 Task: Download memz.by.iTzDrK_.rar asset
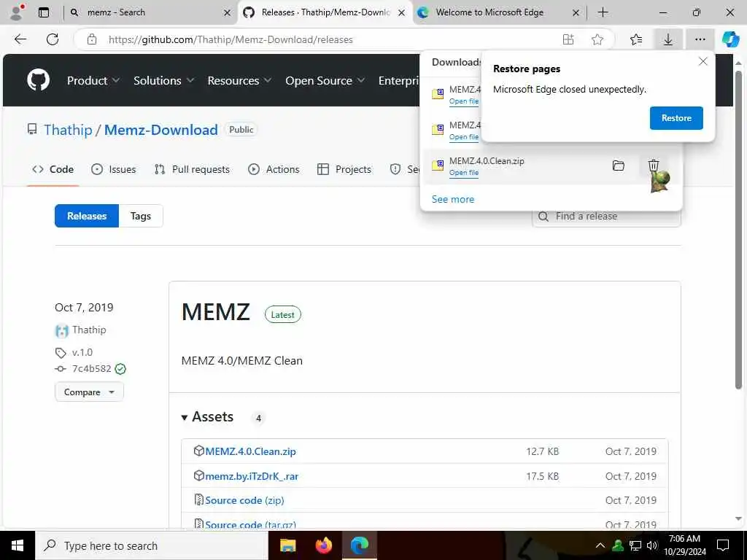[252, 476]
